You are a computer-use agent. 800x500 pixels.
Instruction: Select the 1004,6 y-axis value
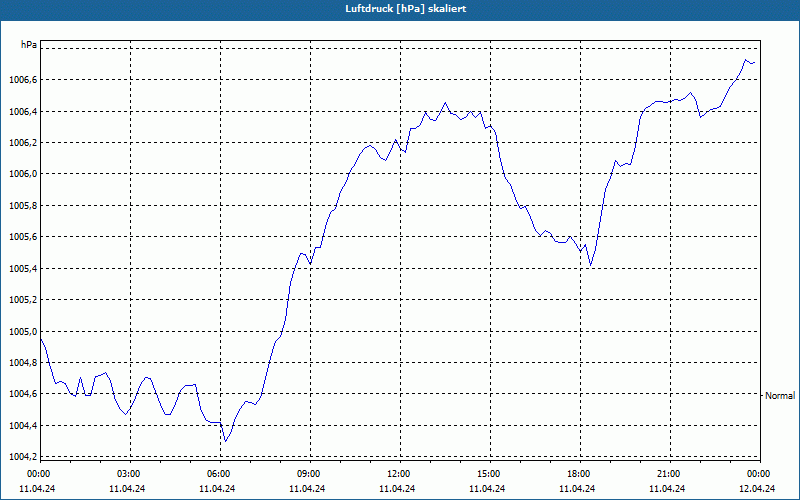click(23, 394)
